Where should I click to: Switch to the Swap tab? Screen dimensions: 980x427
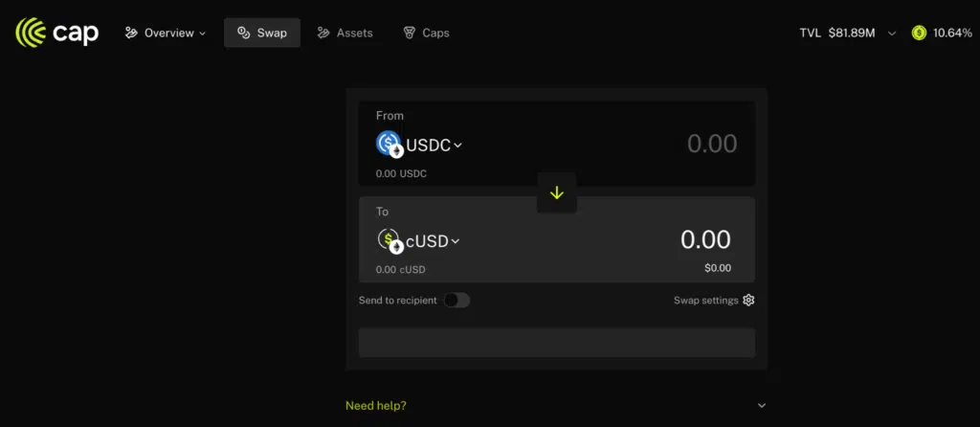(x=262, y=34)
